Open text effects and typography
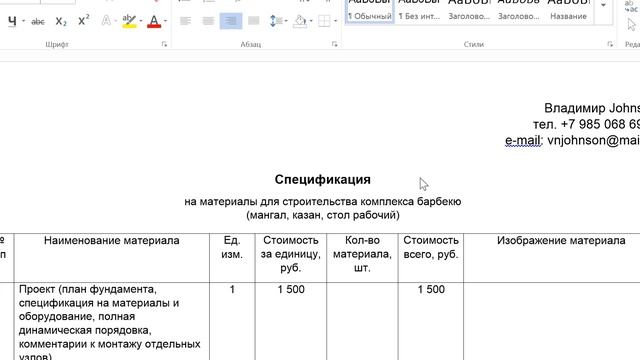Screen dimensions: 640x360 pyautogui.click(x=106, y=21)
